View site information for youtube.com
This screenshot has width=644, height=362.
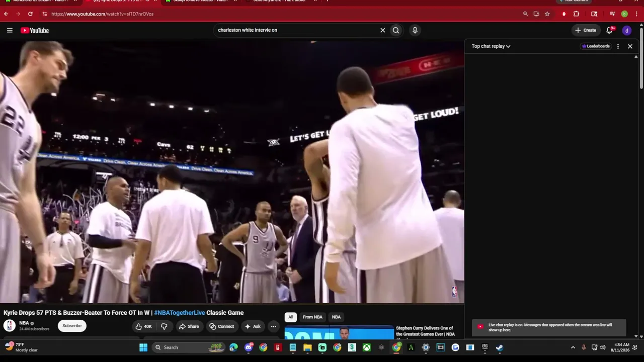(x=44, y=14)
